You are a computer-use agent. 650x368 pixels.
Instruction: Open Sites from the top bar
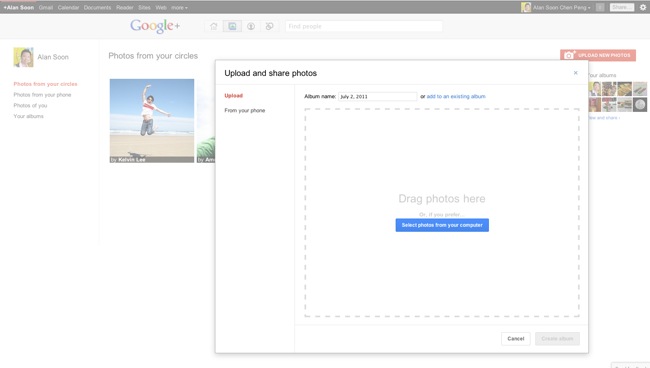click(144, 7)
